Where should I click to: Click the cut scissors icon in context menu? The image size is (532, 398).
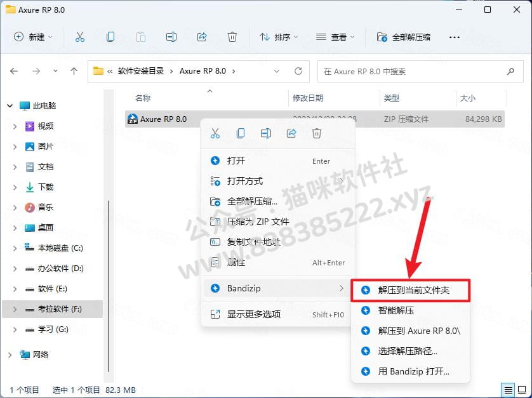click(215, 133)
